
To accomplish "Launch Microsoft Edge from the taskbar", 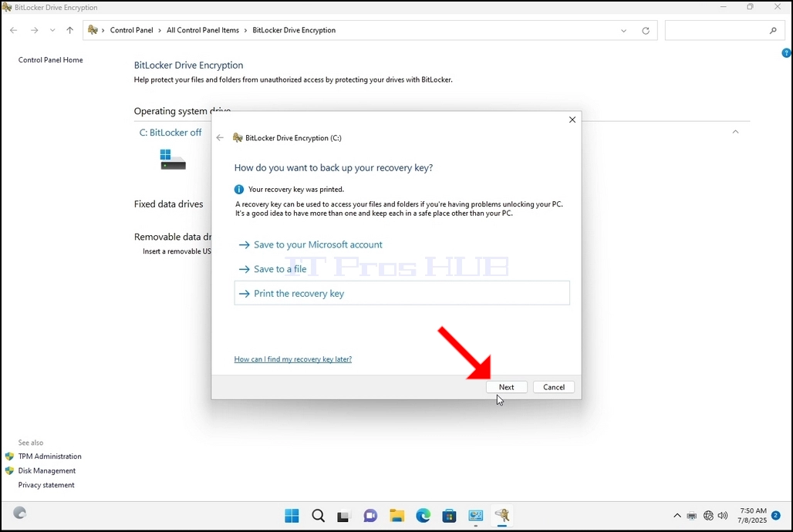I will [423, 516].
